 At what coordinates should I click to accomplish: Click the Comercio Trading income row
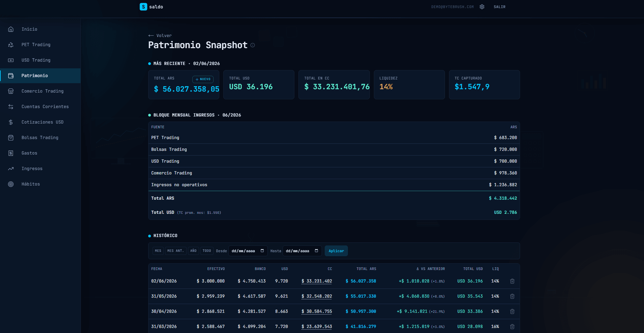click(x=334, y=173)
